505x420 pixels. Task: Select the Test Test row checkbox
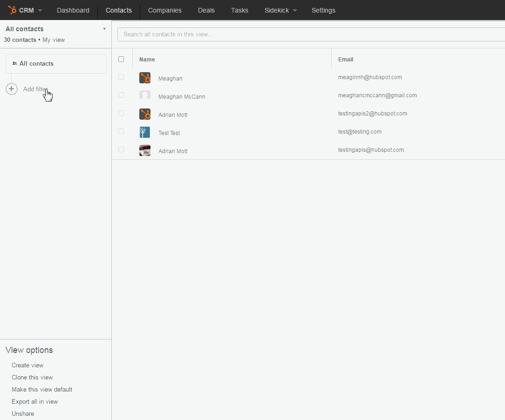[x=121, y=131]
